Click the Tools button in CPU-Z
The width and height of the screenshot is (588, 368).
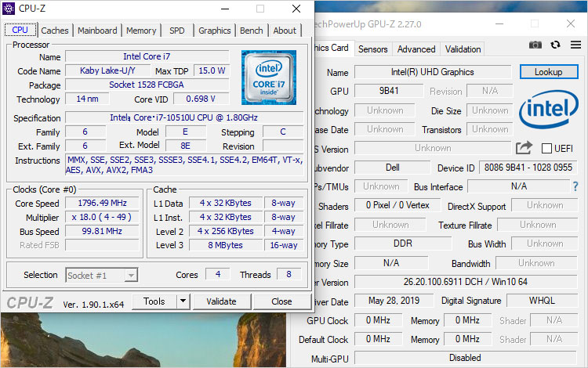click(x=154, y=301)
